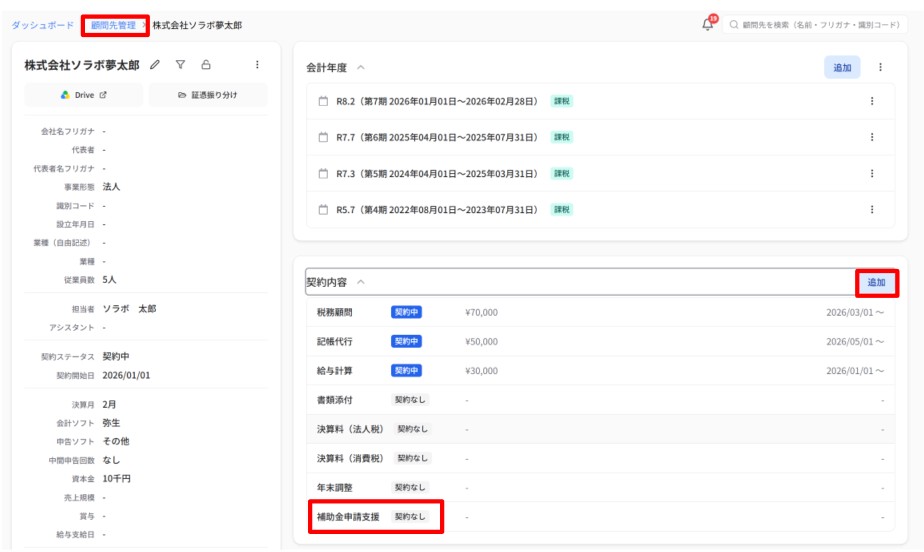
Task: Select 決算料（消費税） contract row
Action: click(600, 458)
